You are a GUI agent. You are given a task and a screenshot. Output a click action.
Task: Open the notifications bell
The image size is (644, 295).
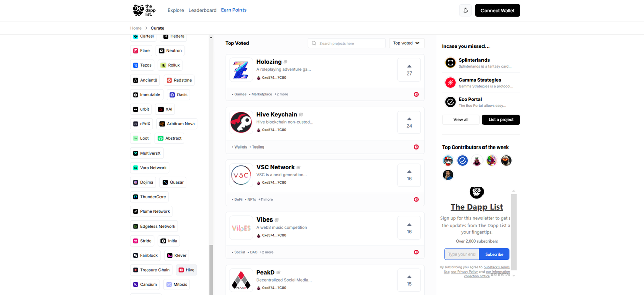[x=466, y=10]
